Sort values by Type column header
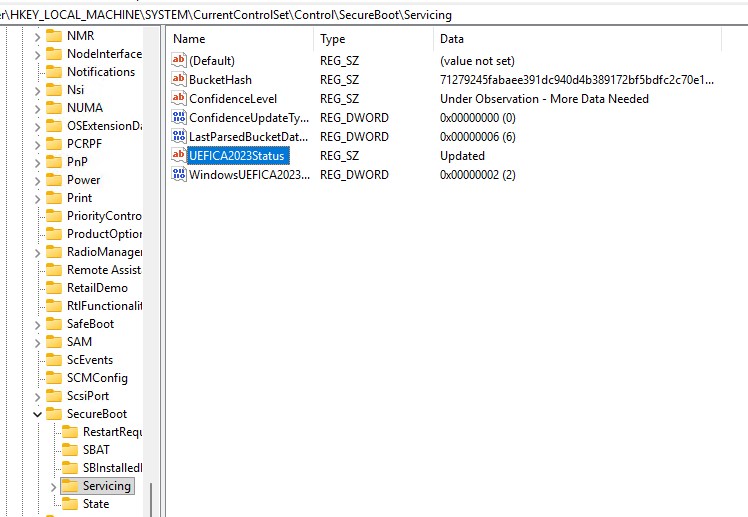This screenshot has width=748, height=517. tap(372, 39)
